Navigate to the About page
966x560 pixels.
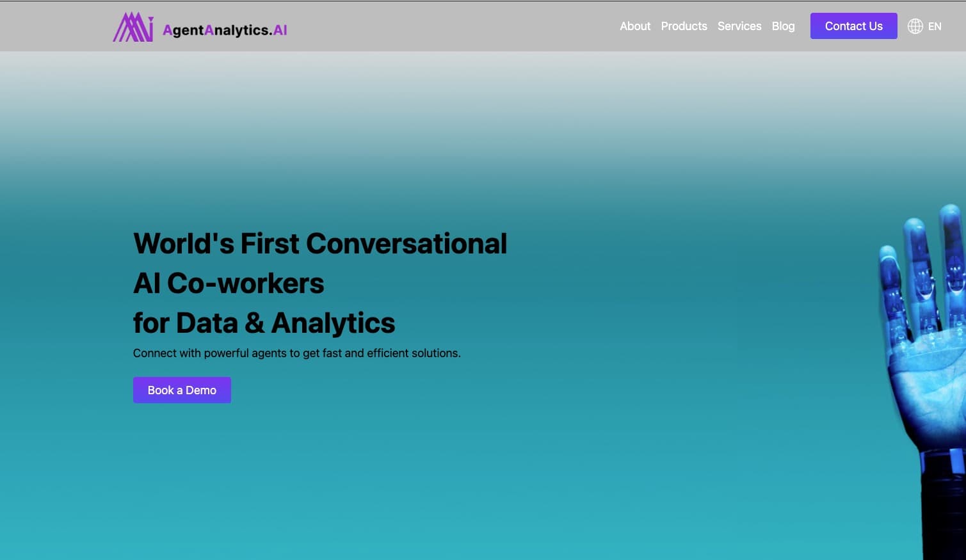coord(634,26)
